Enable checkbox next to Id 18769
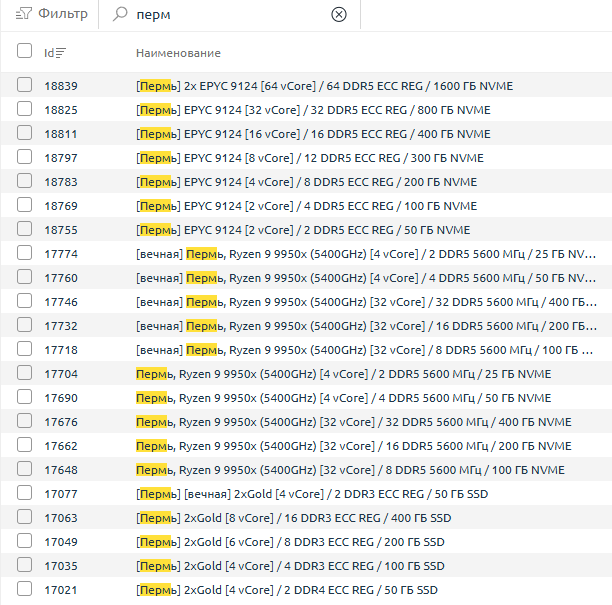Image resolution: width=612 pixels, height=605 pixels. (24, 206)
